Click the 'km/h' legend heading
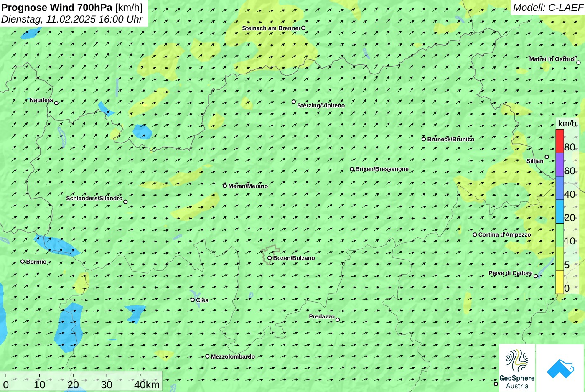 (x=567, y=123)
